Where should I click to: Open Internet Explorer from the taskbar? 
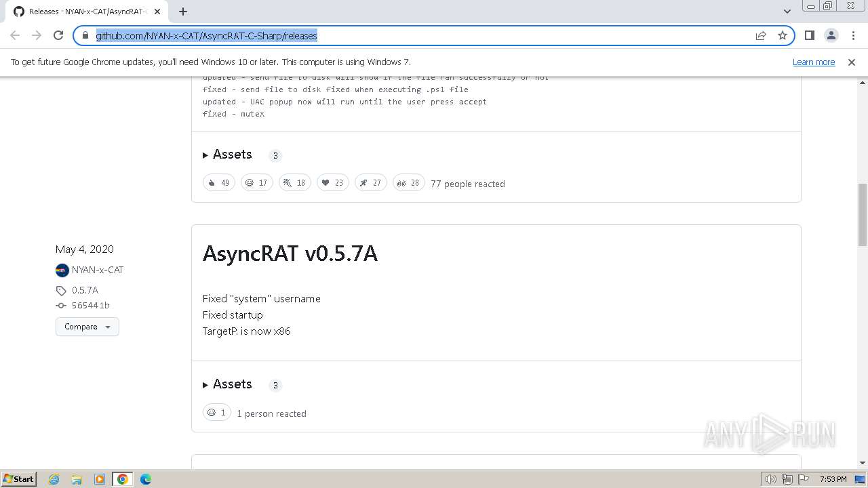coord(54,479)
